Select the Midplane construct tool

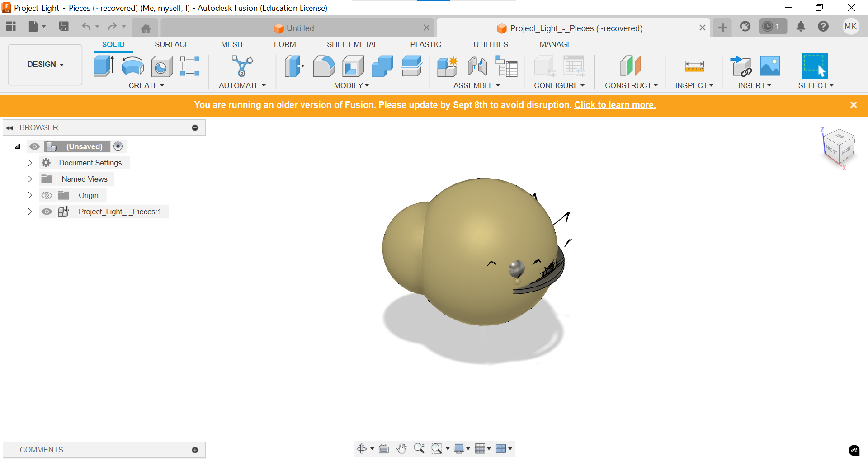[631, 66]
